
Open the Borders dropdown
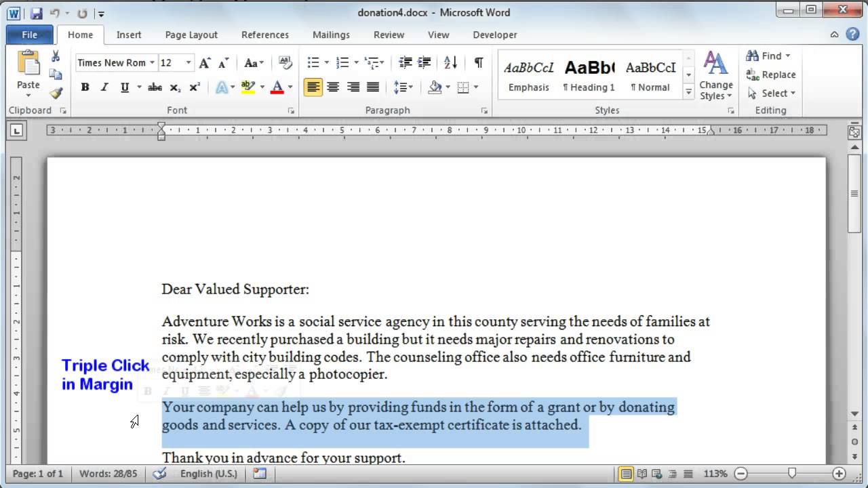[475, 87]
